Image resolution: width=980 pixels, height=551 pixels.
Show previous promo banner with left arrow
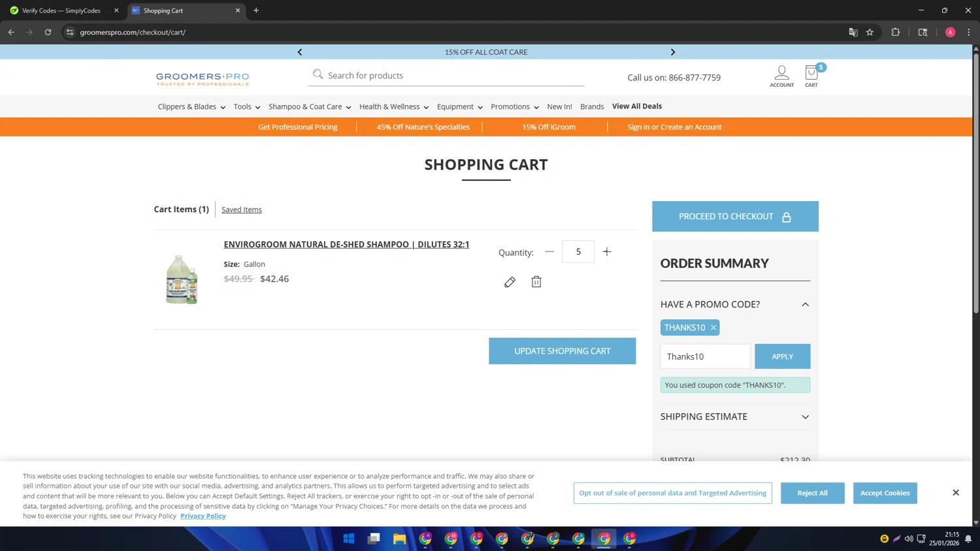(x=300, y=52)
